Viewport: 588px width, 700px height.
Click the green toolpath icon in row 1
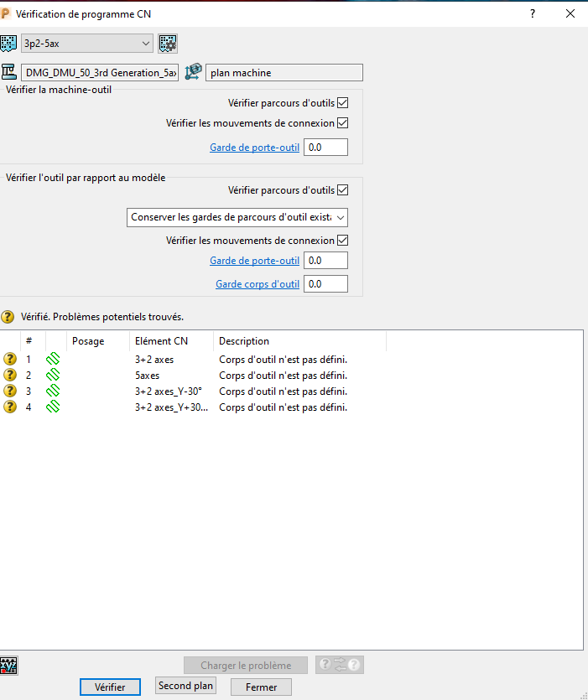[53, 359]
